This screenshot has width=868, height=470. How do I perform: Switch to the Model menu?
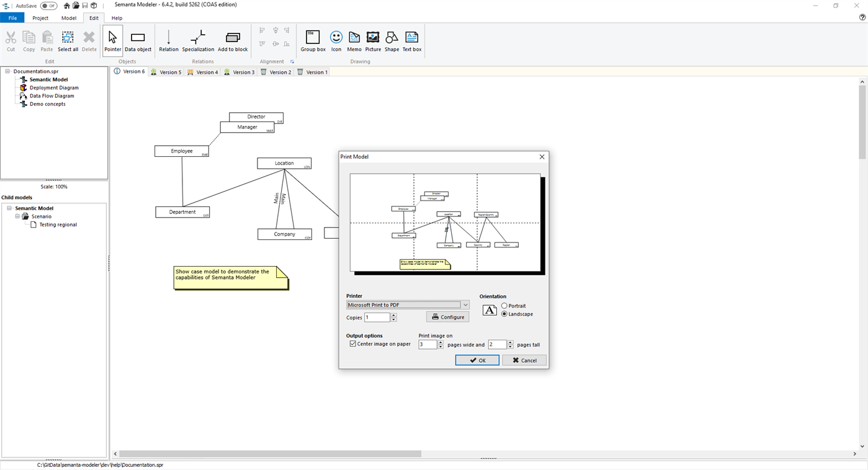[68, 18]
